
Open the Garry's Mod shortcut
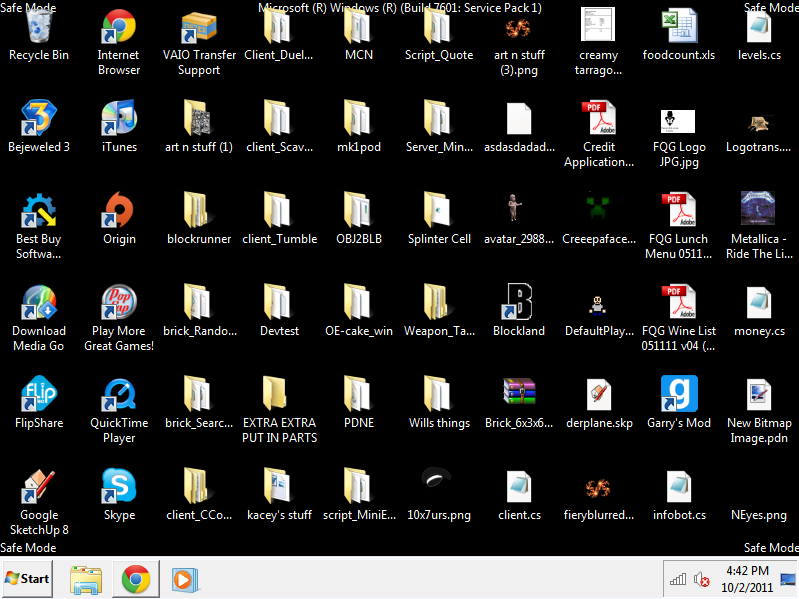click(x=679, y=396)
